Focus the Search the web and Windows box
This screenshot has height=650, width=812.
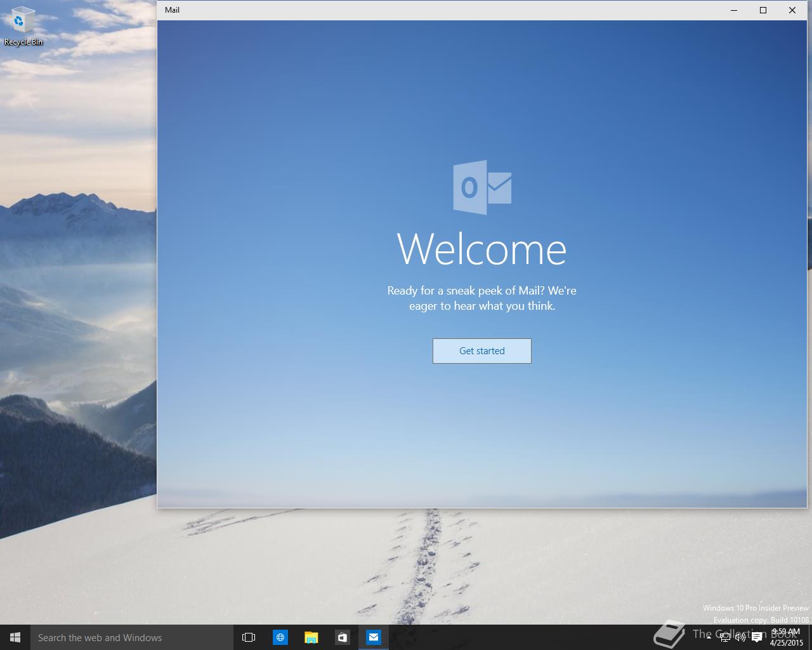click(x=132, y=637)
